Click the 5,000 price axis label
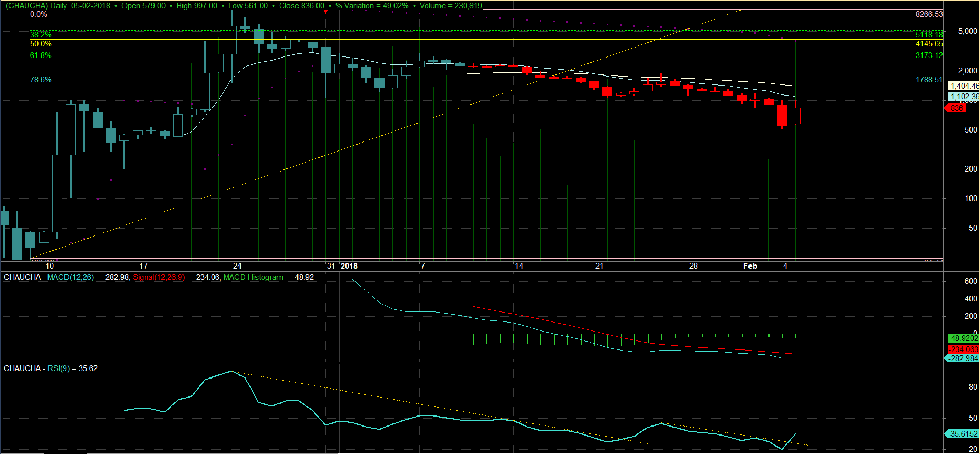 point(967,31)
